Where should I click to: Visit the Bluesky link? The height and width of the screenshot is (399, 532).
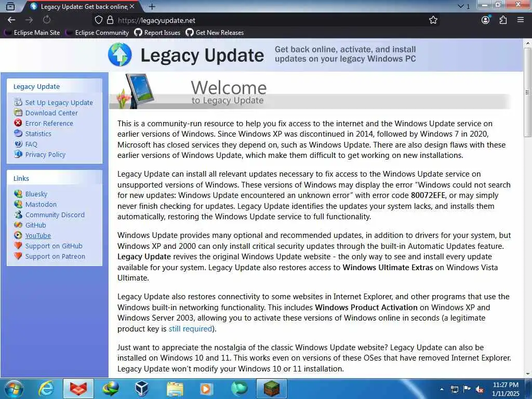[36, 194]
